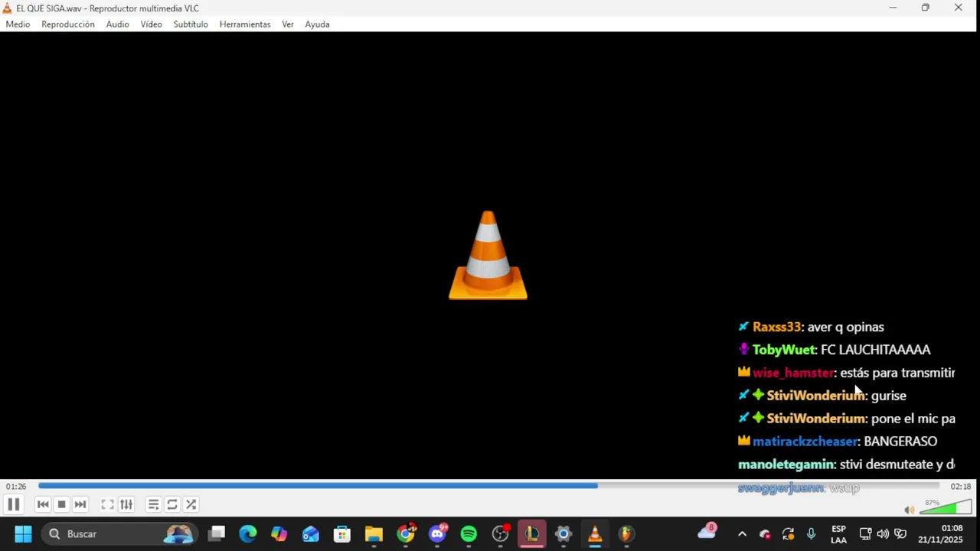Open clock showing 01:08 21/11/2025
The width and height of the screenshot is (980, 551).
[x=941, y=534]
